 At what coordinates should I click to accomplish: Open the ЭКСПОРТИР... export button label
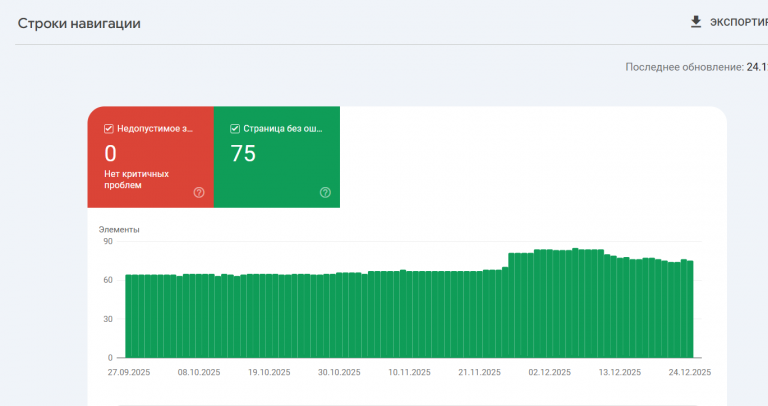739,23
